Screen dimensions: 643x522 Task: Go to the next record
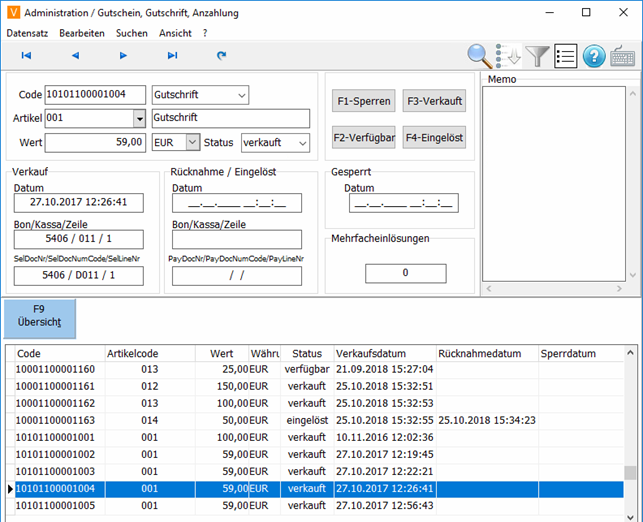click(123, 56)
